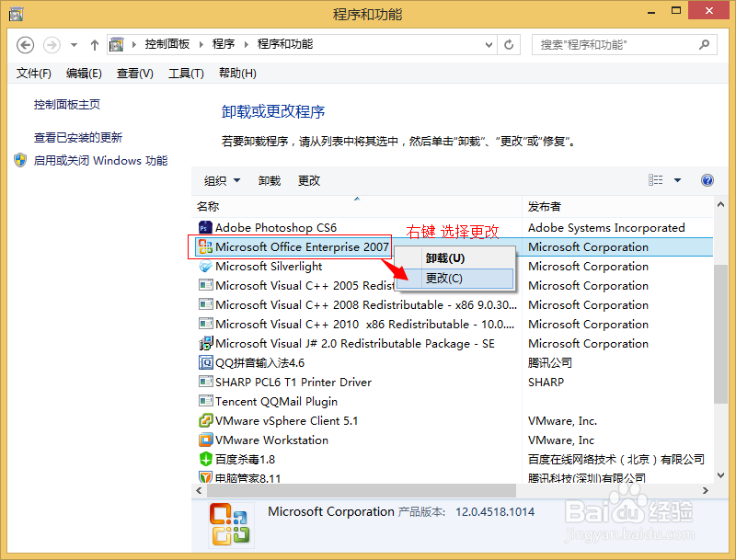The width and height of the screenshot is (736, 560).
Task: Click the Control Panel icon in address bar
Action: click(x=117, y=44)
